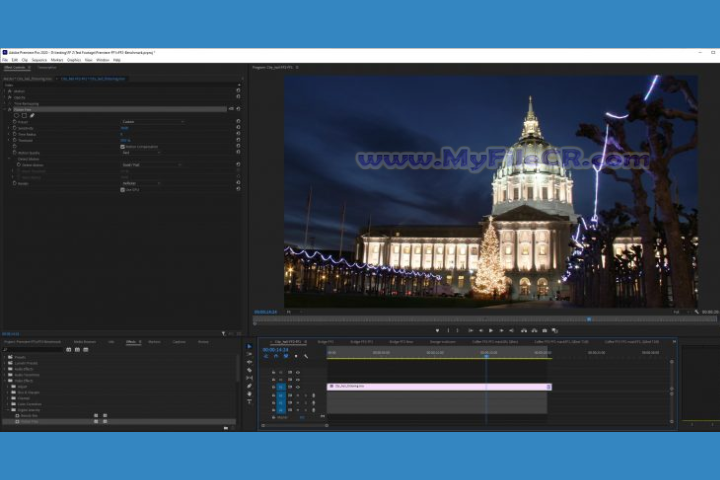Screen dimensions: 720x480
Task: Create an ellipse mask for Flicker Free
Action: click(17, 116)
